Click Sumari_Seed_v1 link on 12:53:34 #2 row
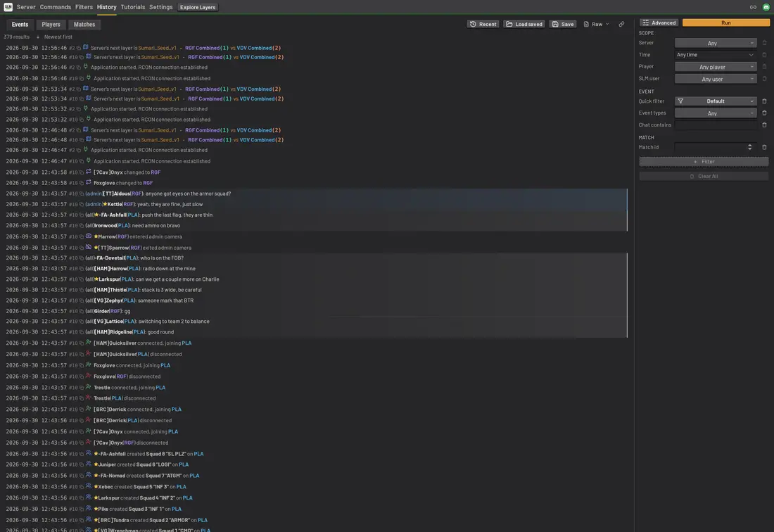The height and width of the screenshot is (532, 774). tap(157, 89)
